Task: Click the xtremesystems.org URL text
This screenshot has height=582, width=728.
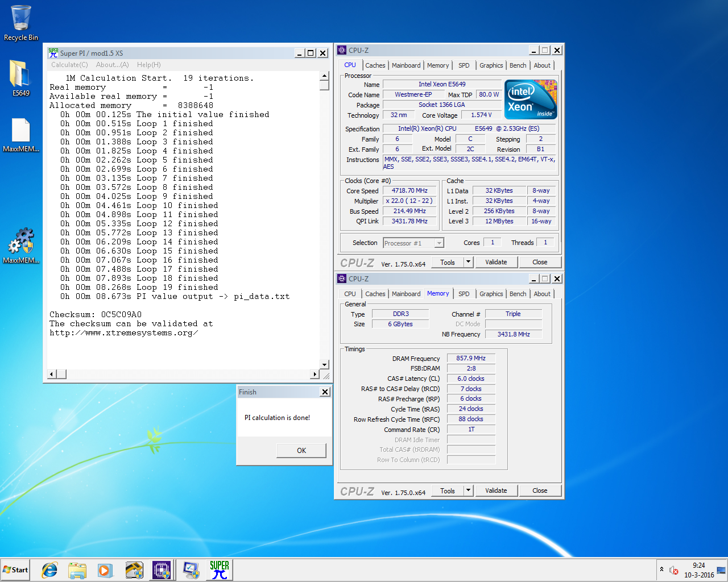Action: tap(123, 332)
